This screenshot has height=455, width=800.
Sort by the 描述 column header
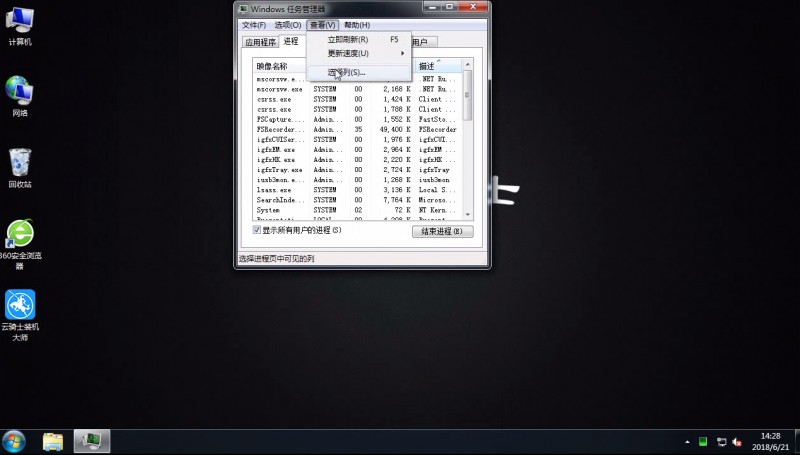pos(439,66)
